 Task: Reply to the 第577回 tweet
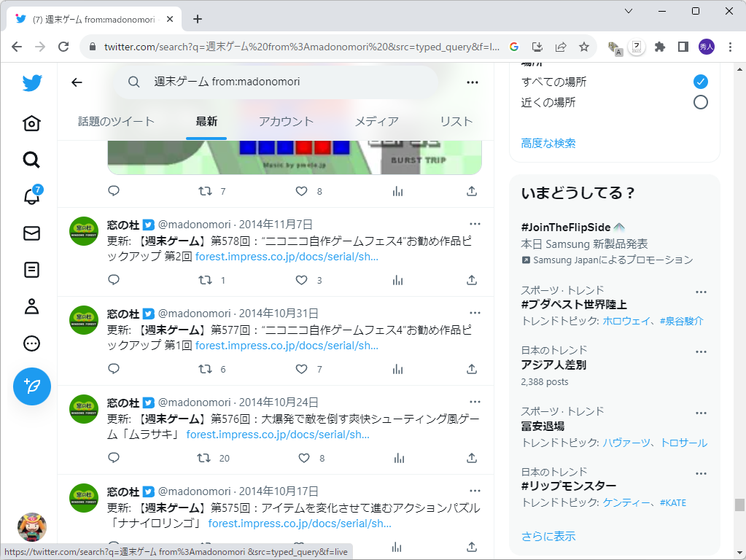[113, 369]
